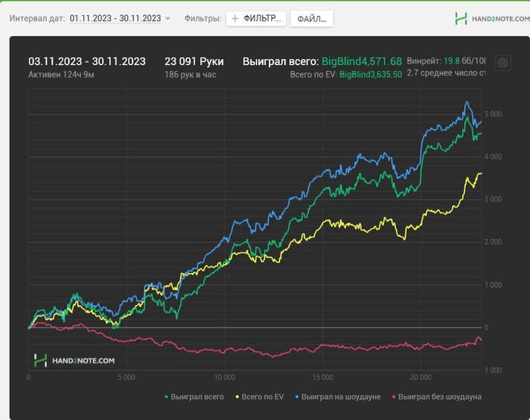This screenshot has width=530, height=420.
Task: Toggle Выиграл на шоудауне legend series
Action: (338, 397)
